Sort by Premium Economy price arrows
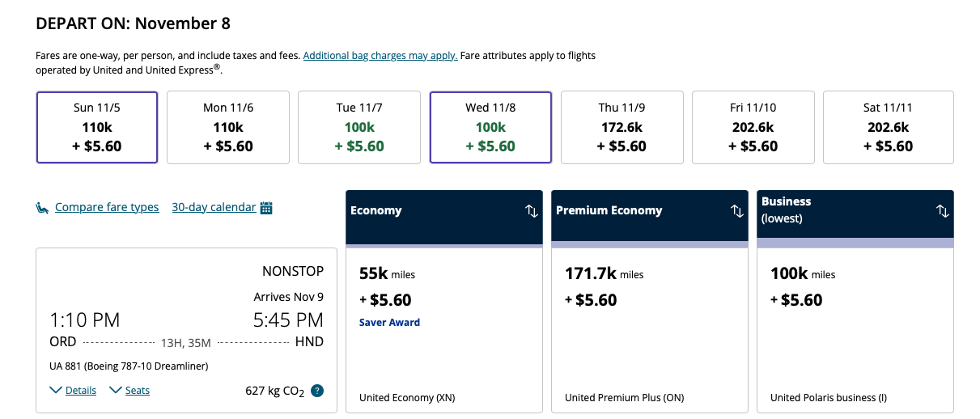 click(x=737, y=210)
